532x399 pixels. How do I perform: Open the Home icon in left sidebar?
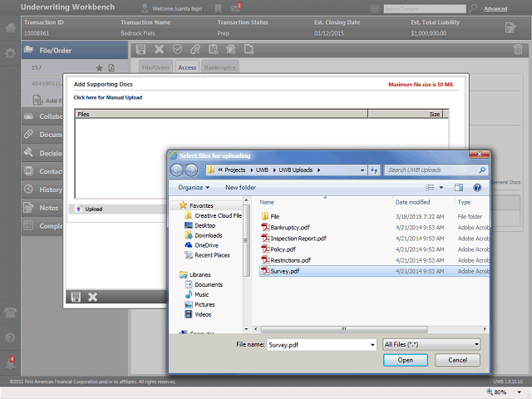click(x=10, y=27)
